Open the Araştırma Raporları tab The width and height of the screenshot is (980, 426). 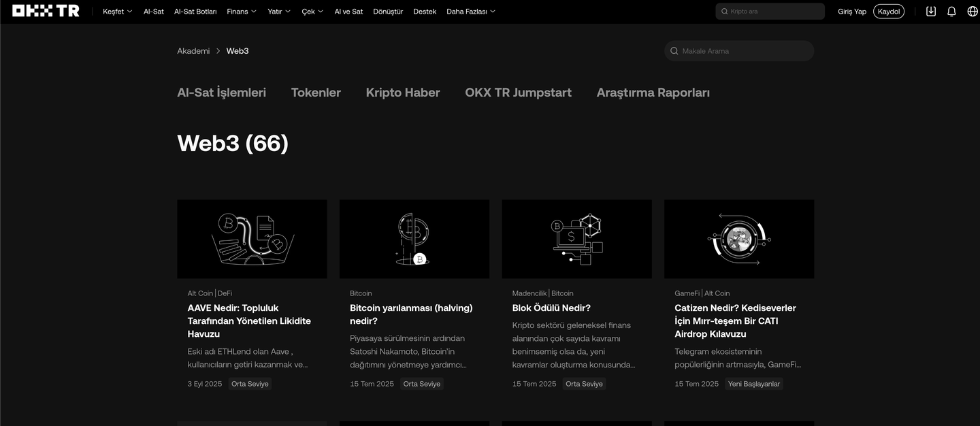[x=653, y=93]
